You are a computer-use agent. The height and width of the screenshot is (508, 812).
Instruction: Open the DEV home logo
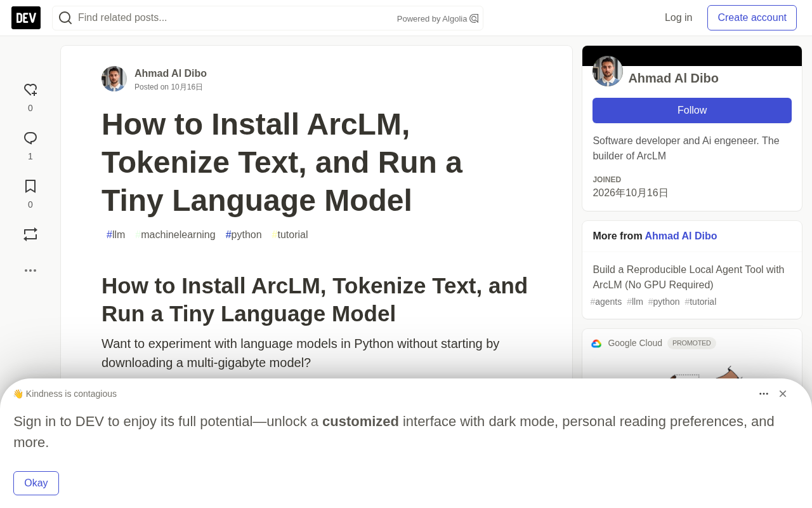tap(26, 18)
